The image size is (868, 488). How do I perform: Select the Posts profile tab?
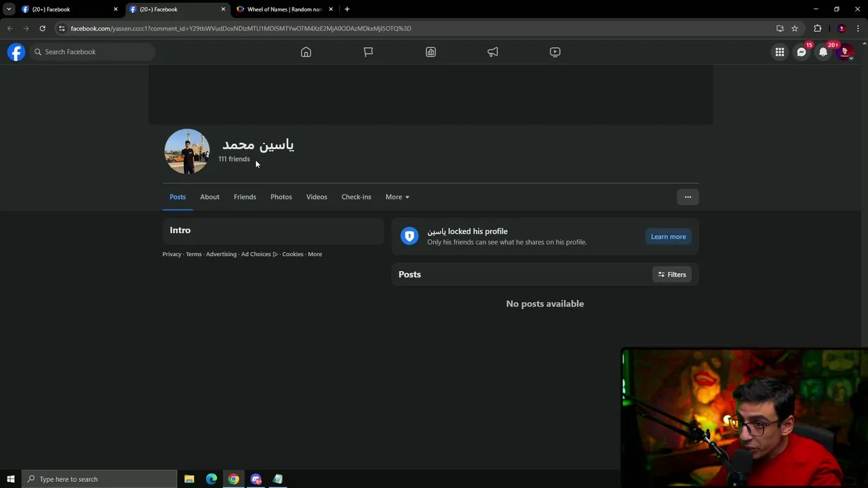[x=178, y=197]
